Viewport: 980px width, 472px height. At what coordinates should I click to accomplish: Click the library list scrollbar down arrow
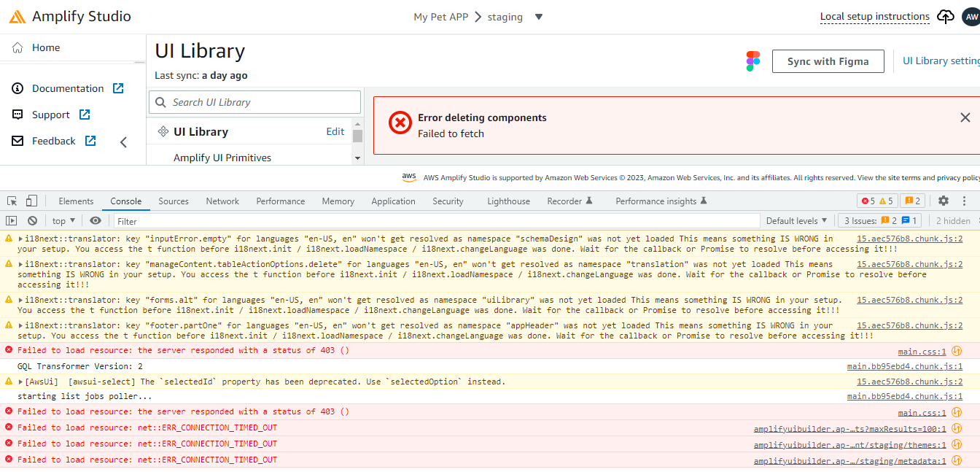tap(357, 158)
